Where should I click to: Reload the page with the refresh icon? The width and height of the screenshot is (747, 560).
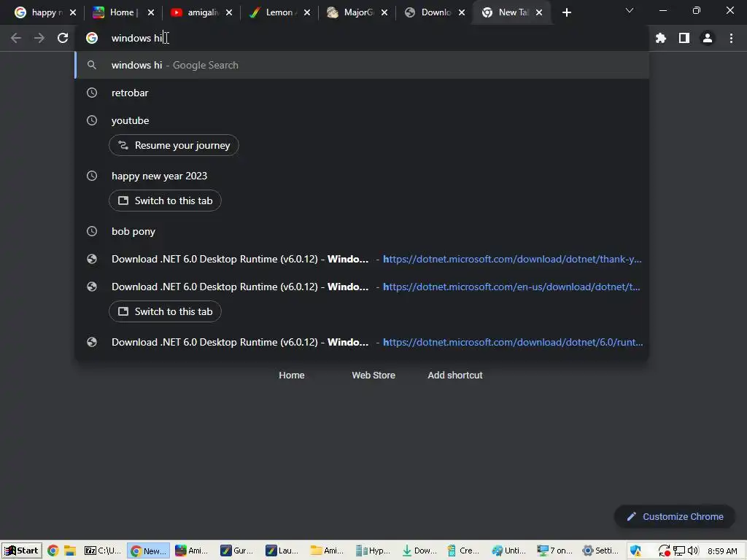click(63, 38)
